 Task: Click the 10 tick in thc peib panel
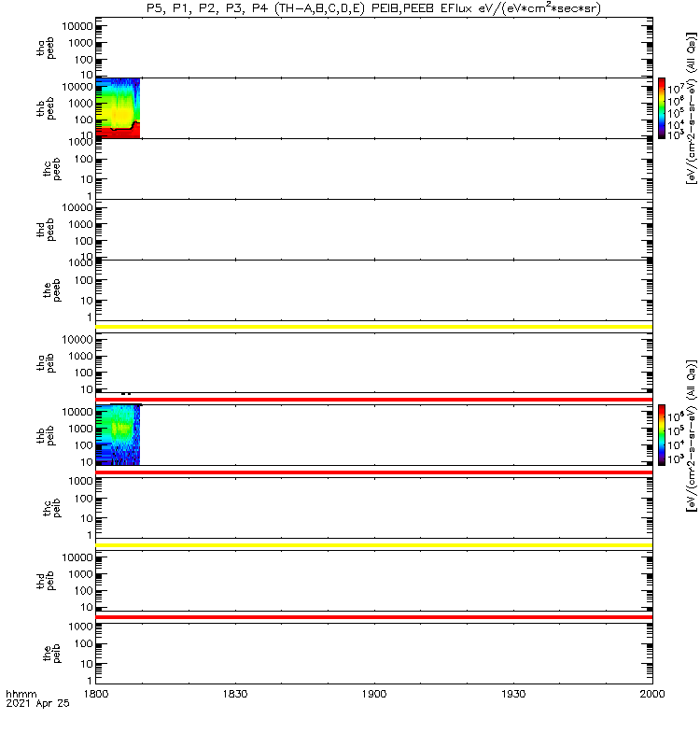(87, 518)
